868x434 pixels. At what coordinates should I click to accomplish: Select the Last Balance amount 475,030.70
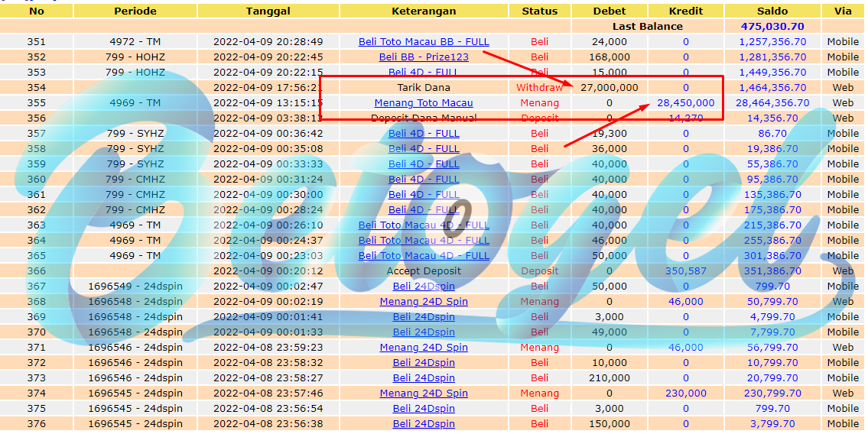point(772,26)
